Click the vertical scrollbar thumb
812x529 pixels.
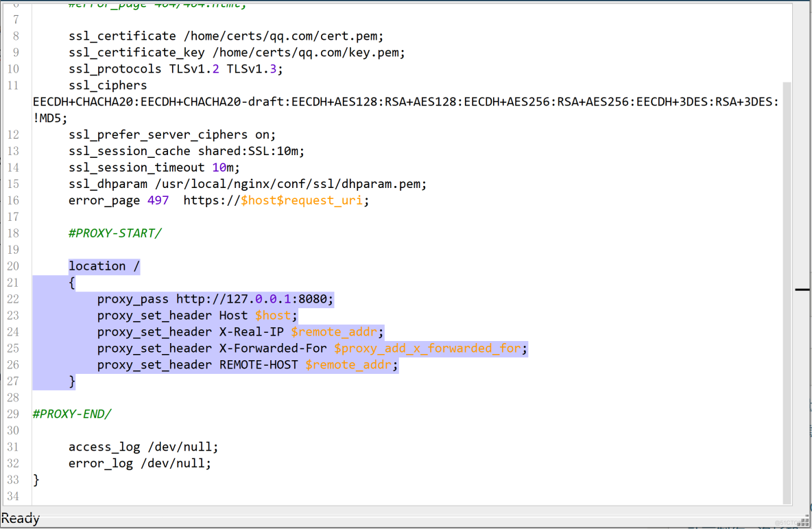point(787,293)
